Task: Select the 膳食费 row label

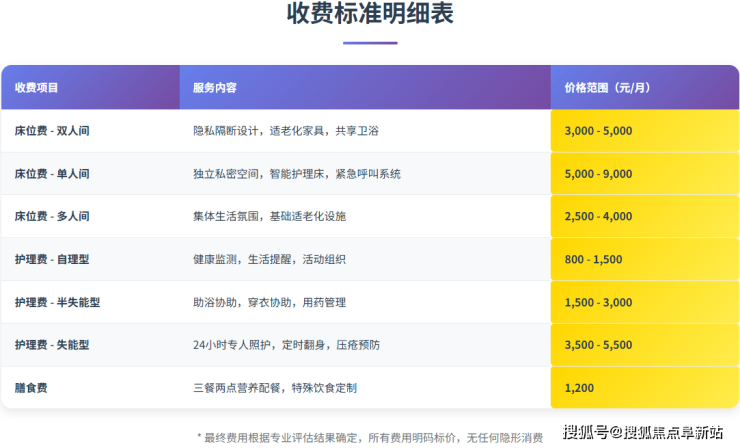Action: pos(31,388)
